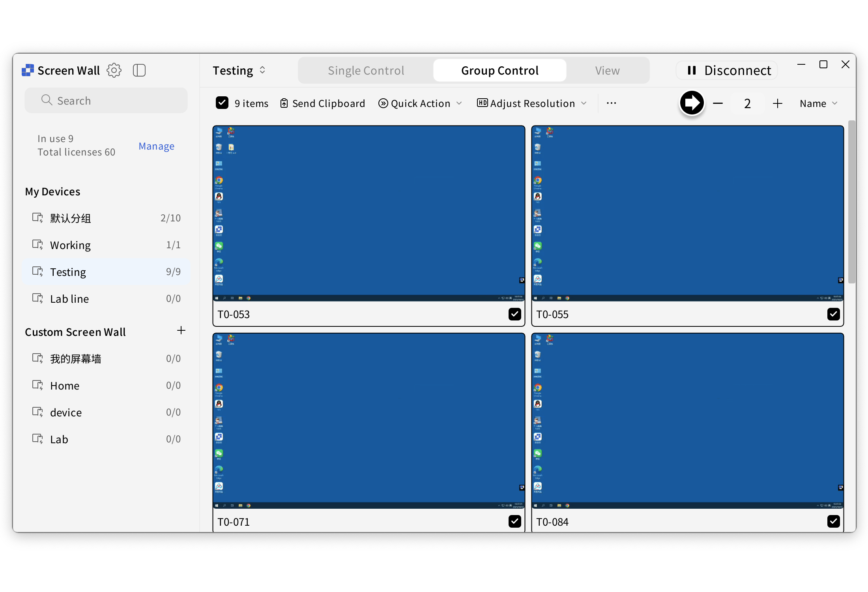Viewport: 868px width, 592px height.
Task: Click the black arrow circle button
Action: 692,103
